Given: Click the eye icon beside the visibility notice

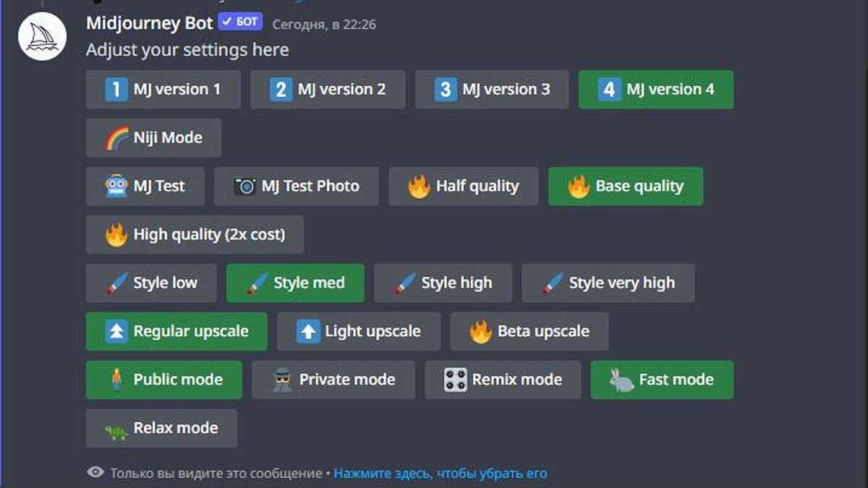Looking at the screenshot, I should 95,473.
